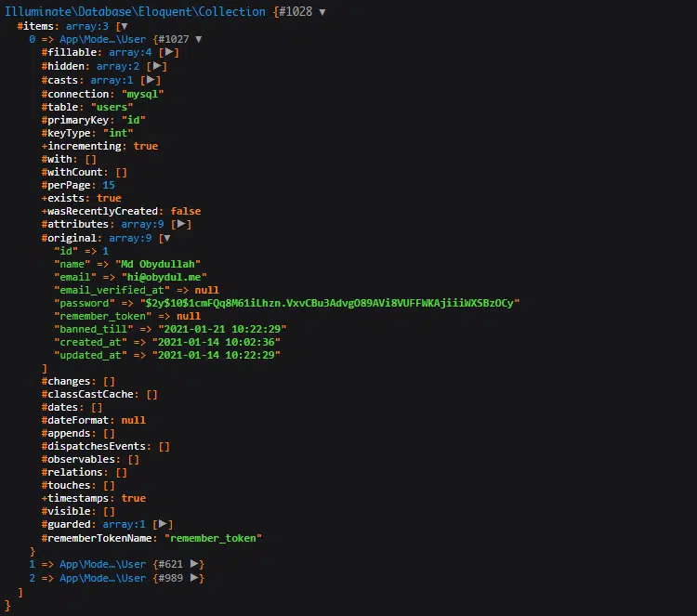Expand the User #989 object arrow

[193, 578]
